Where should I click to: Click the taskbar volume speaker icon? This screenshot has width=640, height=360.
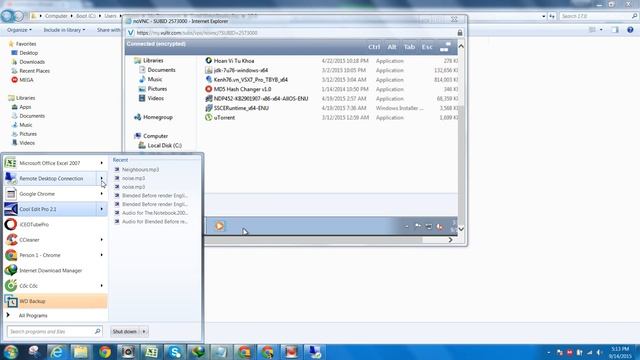click(599, 352)
